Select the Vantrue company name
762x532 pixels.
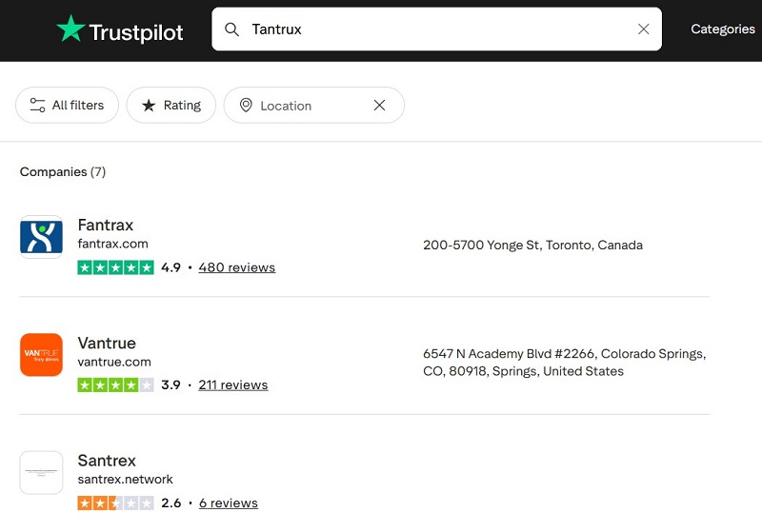pos(107,344)
